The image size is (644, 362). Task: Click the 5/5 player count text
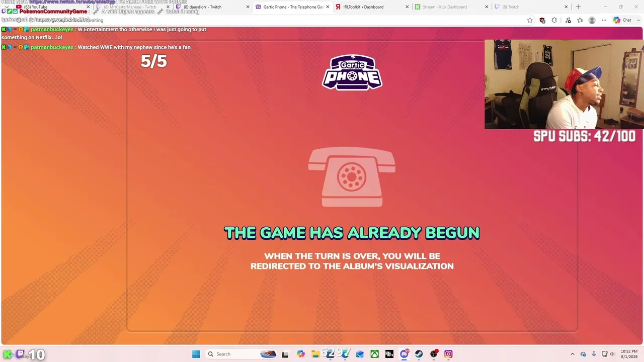(x=153, y=61)
